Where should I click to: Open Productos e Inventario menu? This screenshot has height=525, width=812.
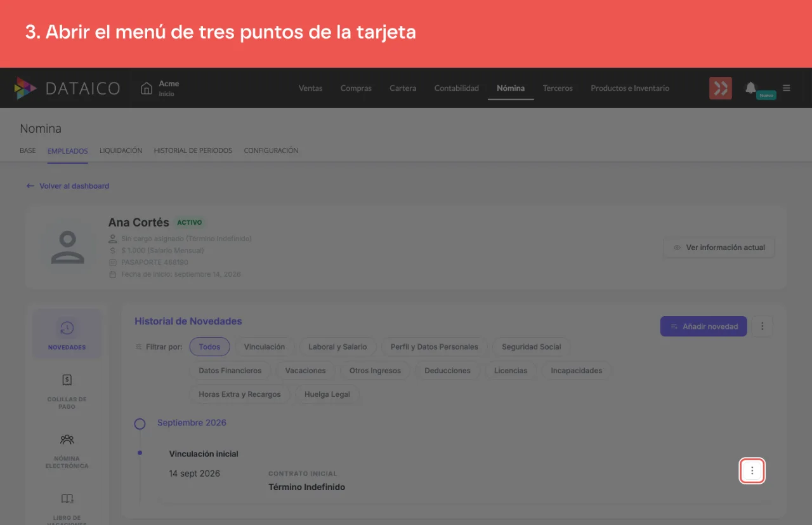630,88
